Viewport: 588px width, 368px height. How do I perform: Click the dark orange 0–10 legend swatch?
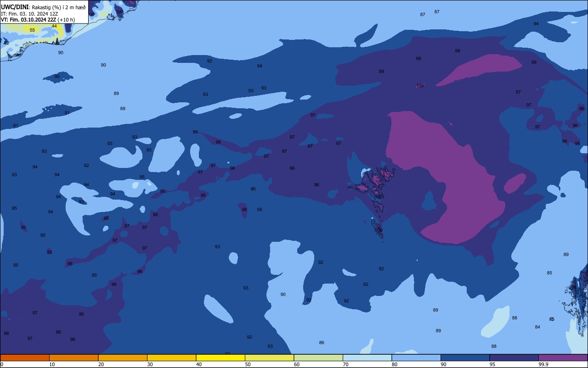coord(25,357)
